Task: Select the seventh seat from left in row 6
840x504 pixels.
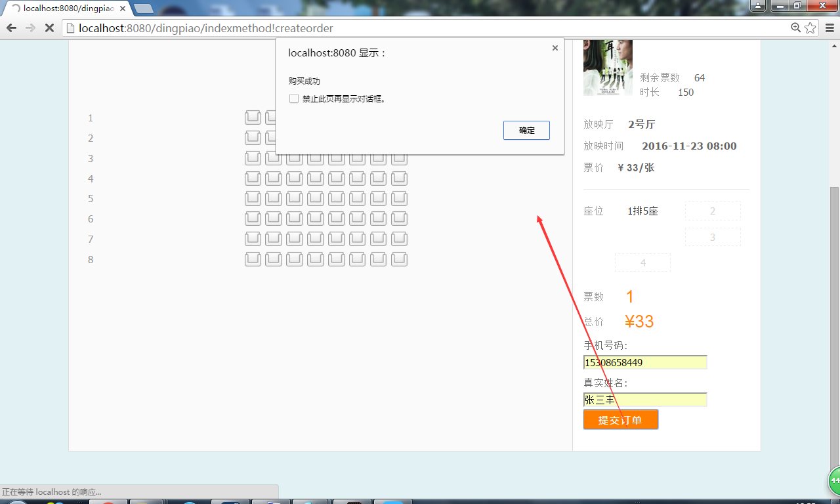Action: (379, 219)
